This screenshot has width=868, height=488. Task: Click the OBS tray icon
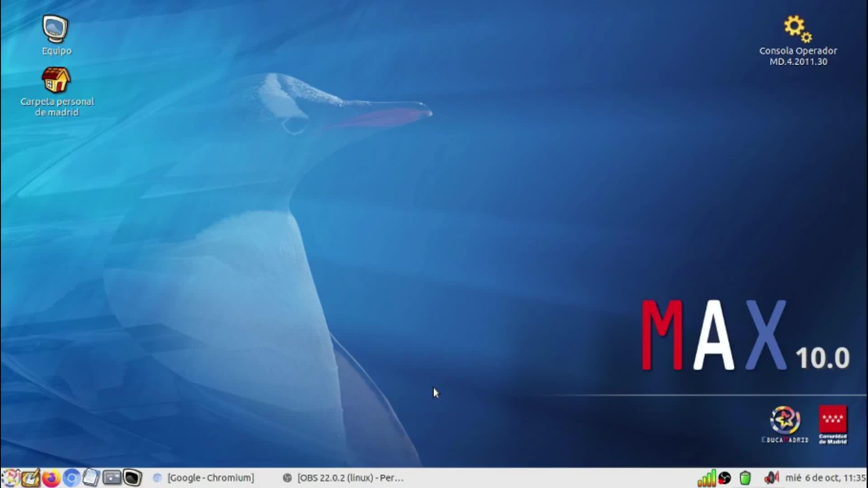click(725, 478)
